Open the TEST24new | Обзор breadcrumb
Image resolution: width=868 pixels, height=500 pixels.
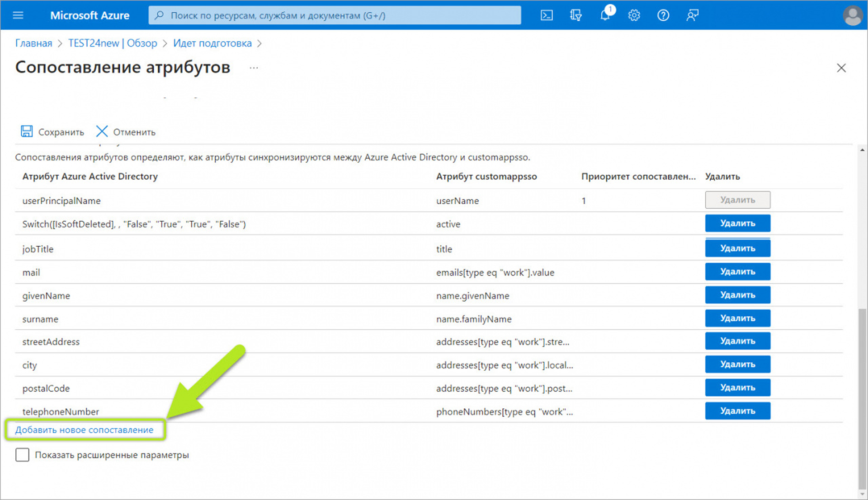click(113, 43)
